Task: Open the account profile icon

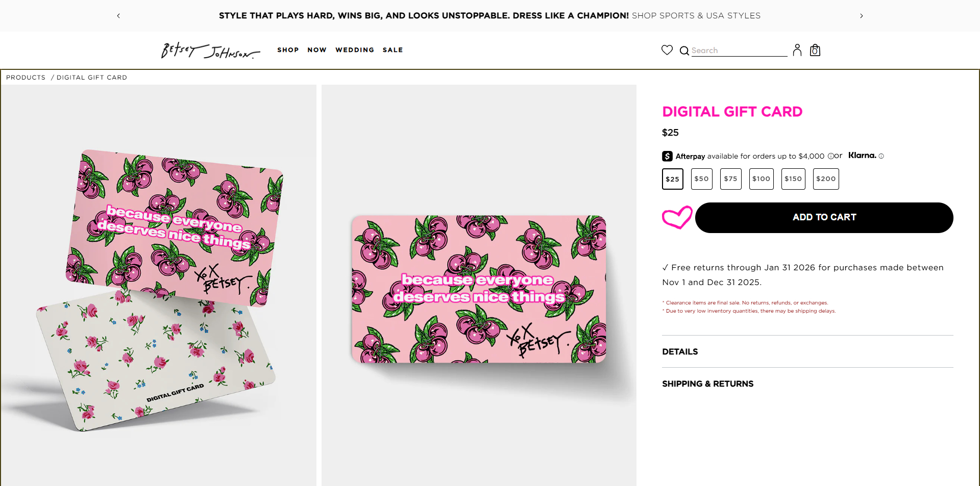Action: click(797, 50)
